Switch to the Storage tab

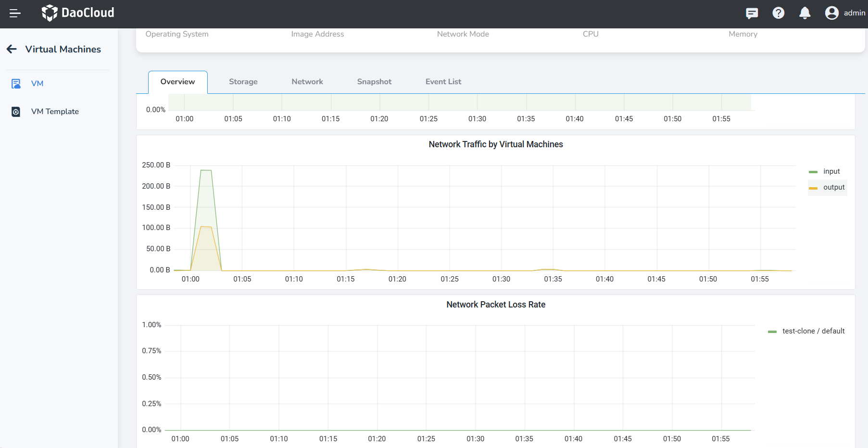(x=243, y=82)
